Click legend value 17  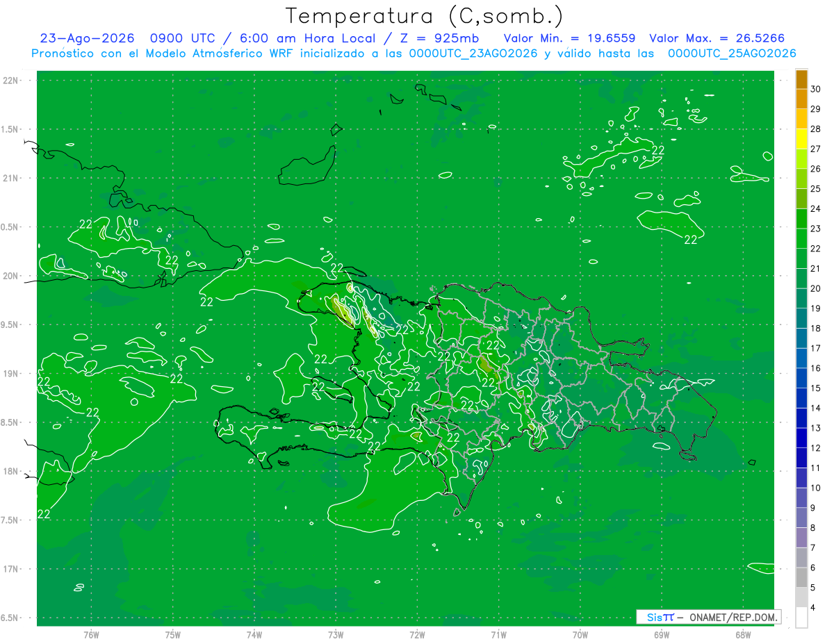(x=816, y=349)
